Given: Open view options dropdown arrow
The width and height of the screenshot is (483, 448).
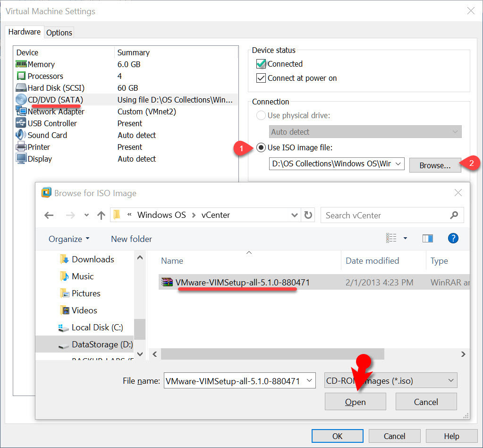Looking at the screenshot, I should [406, 238].
